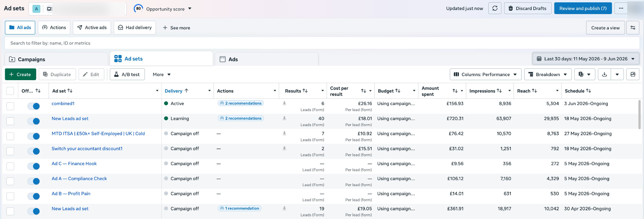Click results download icon for combined1 row

click(284, 103)
